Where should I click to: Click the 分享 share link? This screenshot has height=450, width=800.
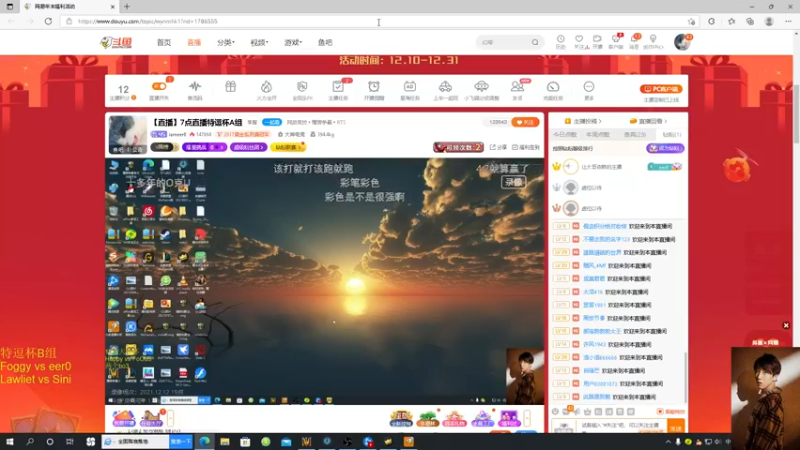498,147
